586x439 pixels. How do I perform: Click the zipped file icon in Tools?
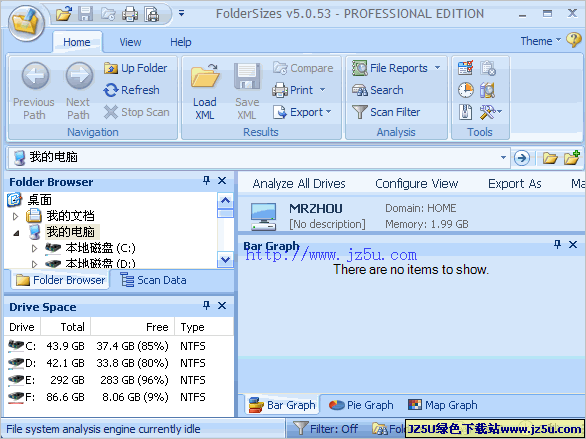pos(466,112)
